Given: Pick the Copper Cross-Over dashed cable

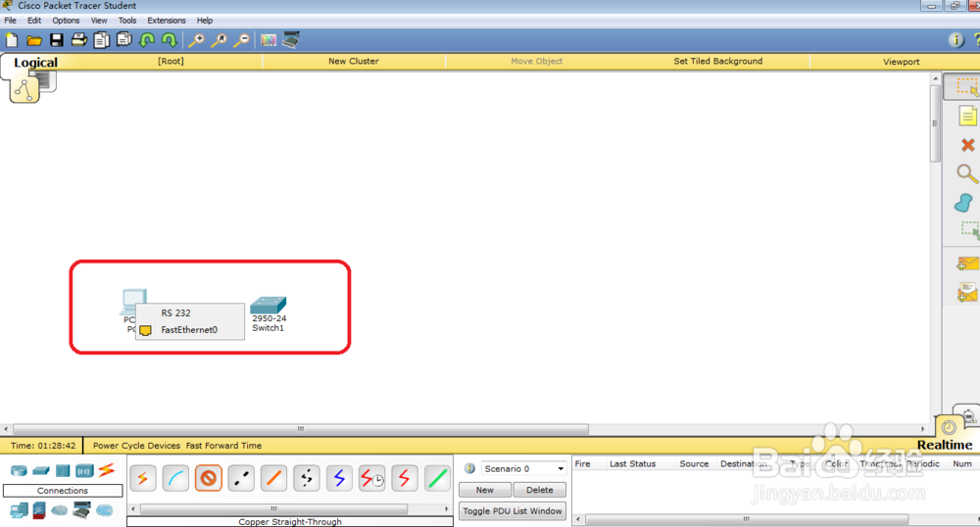Looking at the screenshot, I should 241,479.
